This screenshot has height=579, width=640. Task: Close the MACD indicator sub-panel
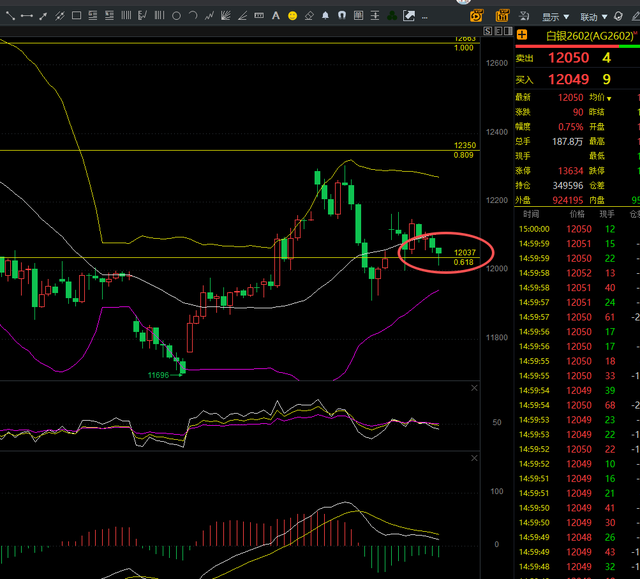coord(474,458)
